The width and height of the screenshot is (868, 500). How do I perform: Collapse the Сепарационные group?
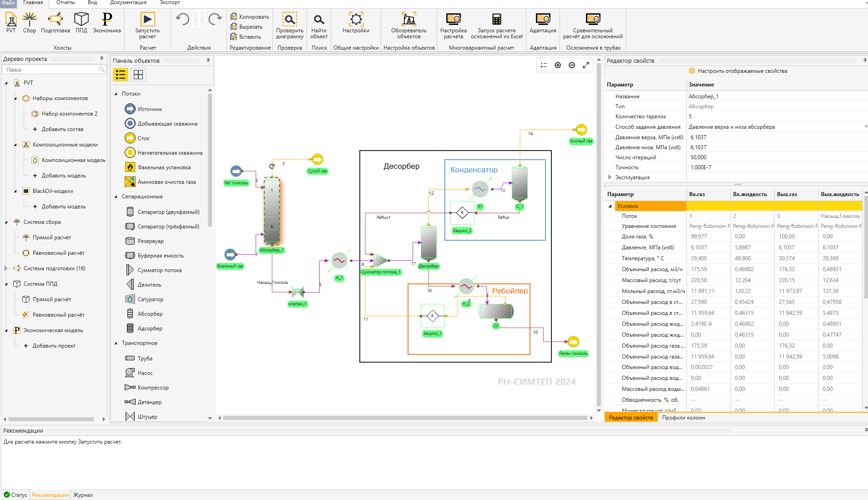click(x=116, y=197)
